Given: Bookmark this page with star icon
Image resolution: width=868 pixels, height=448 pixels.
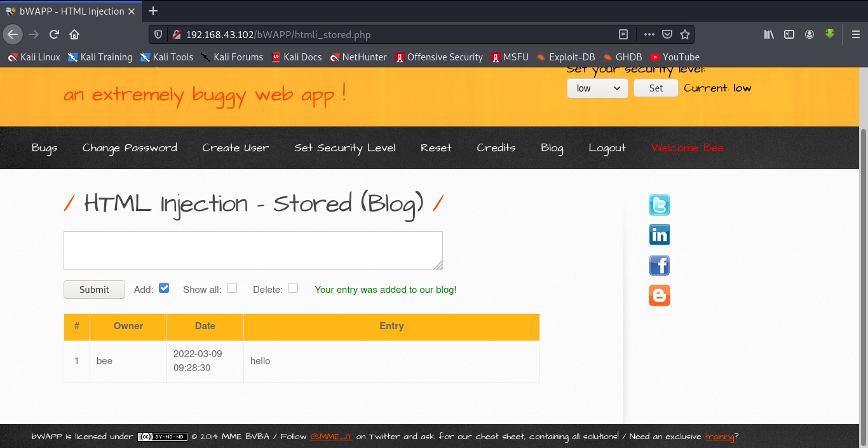Looking at the screenshot, I should click(685, 34).
